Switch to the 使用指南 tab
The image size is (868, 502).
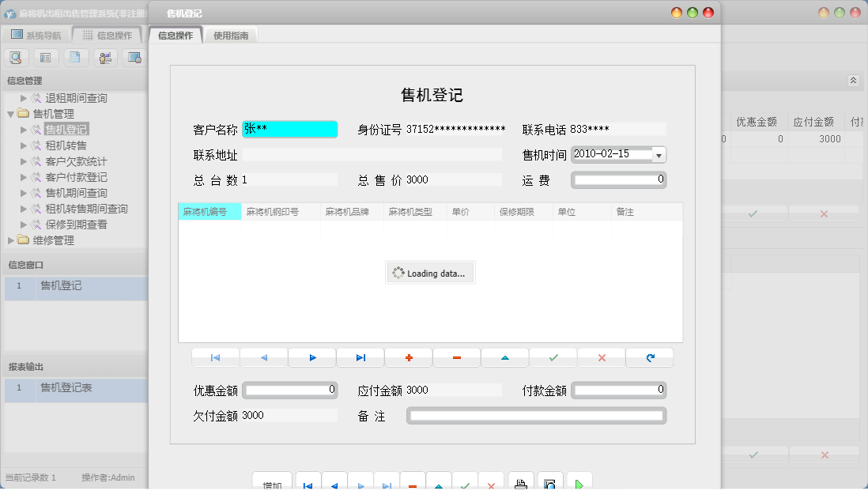tap(230, 34)
